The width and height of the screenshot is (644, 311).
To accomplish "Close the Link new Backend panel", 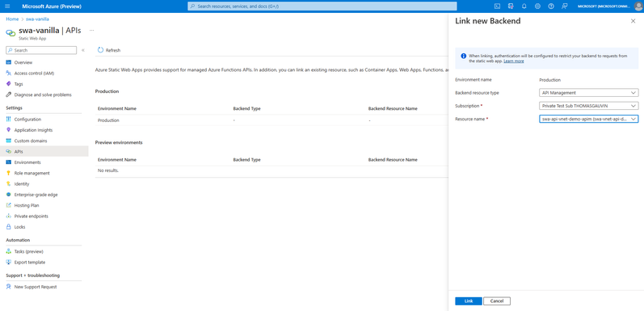I will pyautogui.click(x=633, y=21).
